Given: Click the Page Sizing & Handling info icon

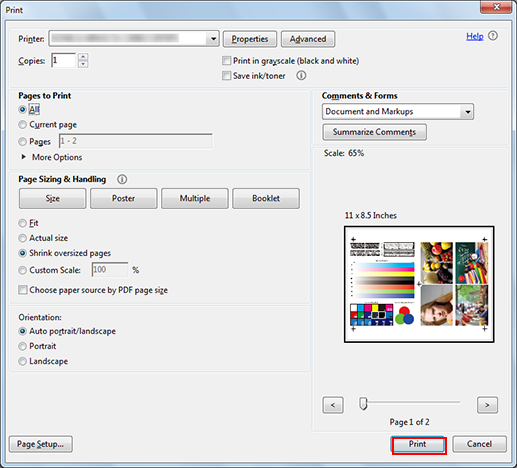Looking at the screenshot, I should click(122, 179).
